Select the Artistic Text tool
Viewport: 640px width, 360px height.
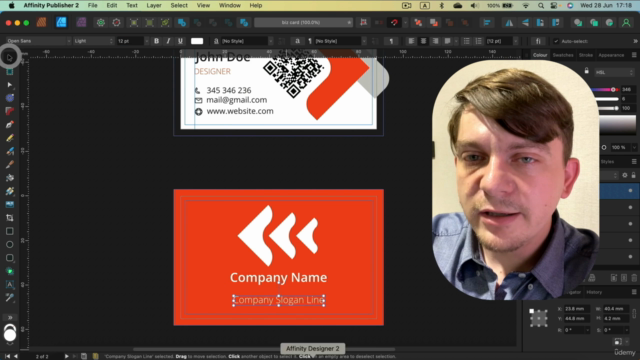pos(10,284)
